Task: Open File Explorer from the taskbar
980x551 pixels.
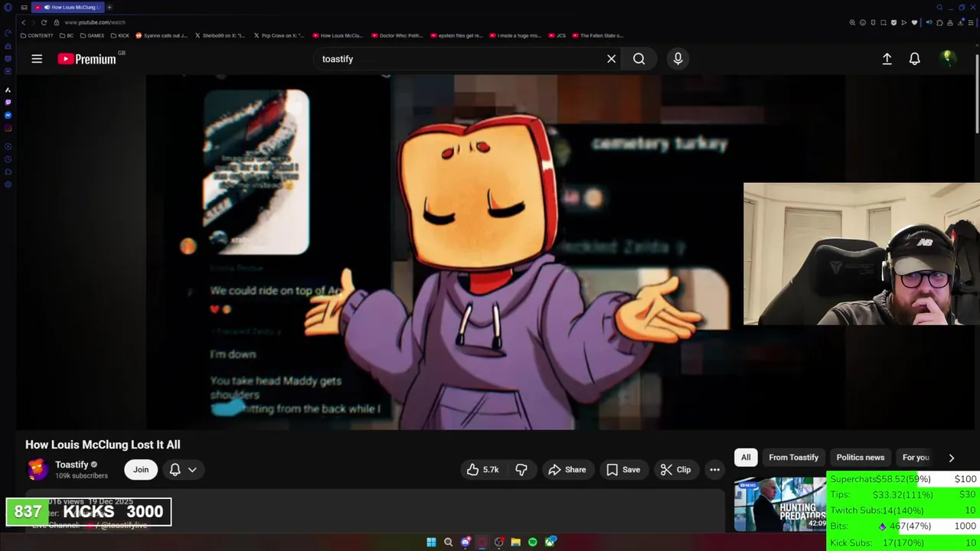Action: tap(516, 542)
